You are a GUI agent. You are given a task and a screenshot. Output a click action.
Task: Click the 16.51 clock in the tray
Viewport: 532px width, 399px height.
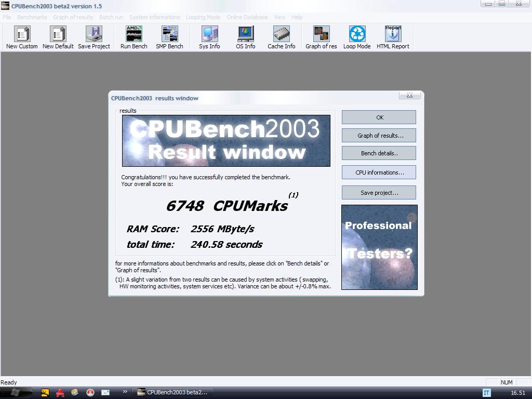518,393
